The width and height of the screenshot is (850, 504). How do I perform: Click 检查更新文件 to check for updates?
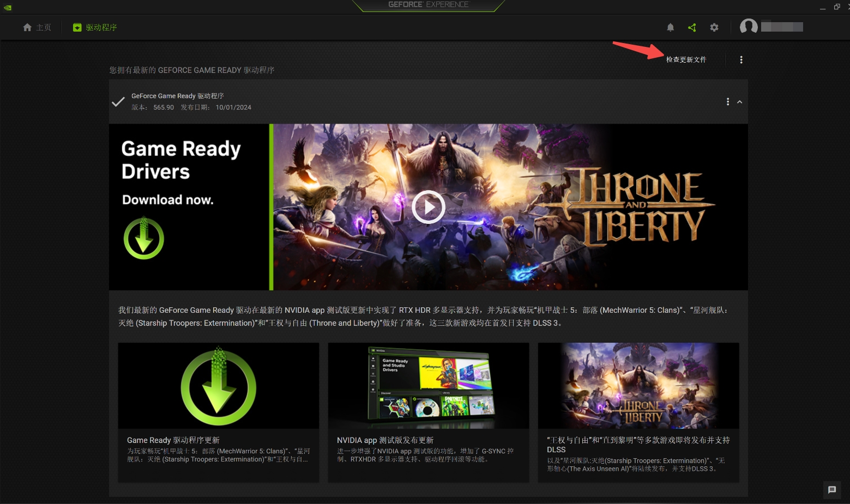[x=686, y=59]
